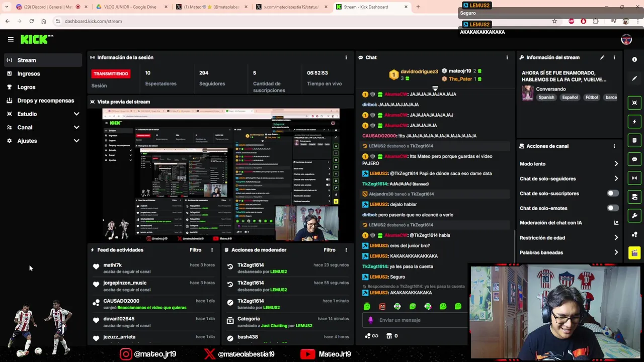
Task: Open Palabras baneadas settings
Action: [x=569, y=252]
